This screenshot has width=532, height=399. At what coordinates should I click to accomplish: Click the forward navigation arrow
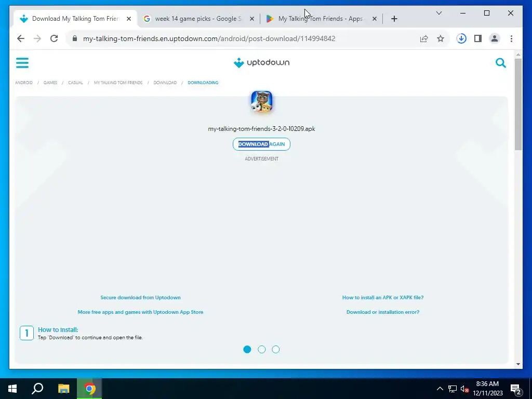pos(37,38)
